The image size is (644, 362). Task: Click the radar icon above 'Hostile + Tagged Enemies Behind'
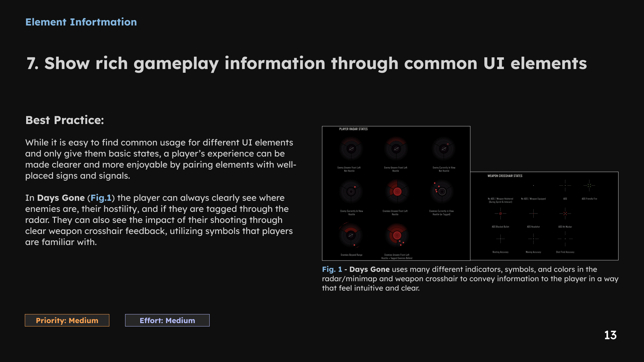(x=397, y=235)
